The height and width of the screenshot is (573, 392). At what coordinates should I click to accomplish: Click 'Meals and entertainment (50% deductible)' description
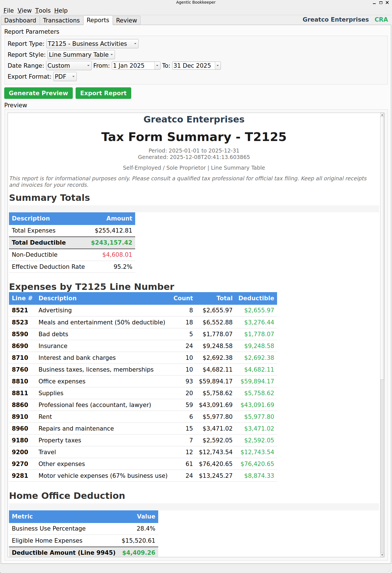102,322
